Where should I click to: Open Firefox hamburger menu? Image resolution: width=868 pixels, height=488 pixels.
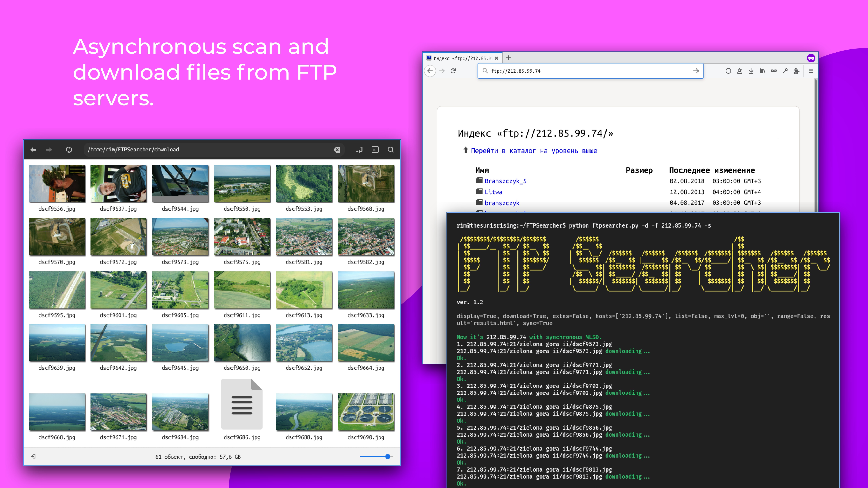[x=811, y=71]
